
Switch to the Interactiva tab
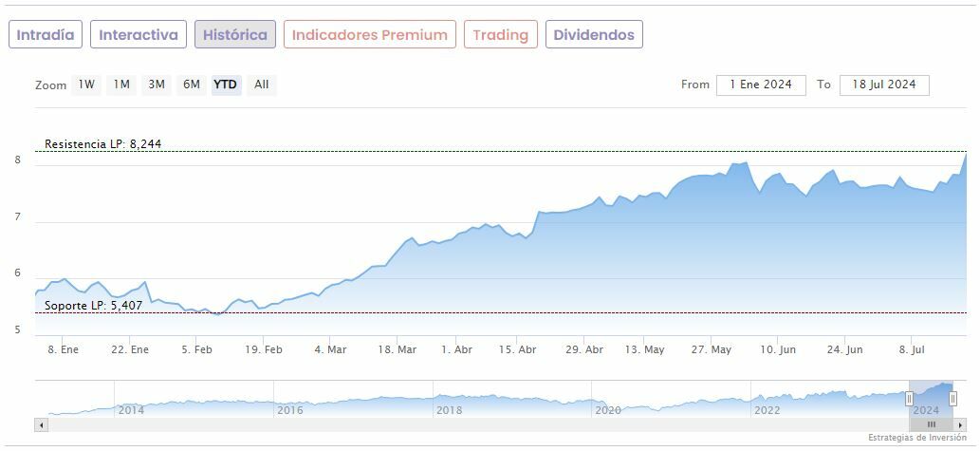click(x=139, y=35)
